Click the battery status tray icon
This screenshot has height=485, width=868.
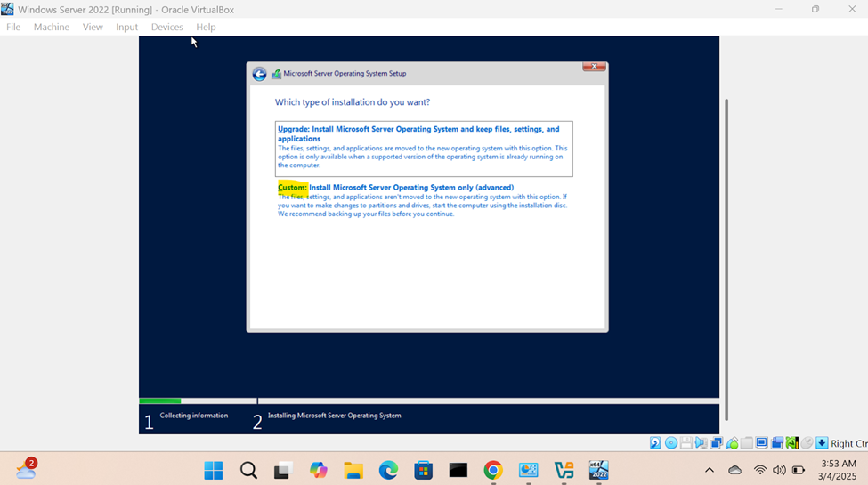799,471
